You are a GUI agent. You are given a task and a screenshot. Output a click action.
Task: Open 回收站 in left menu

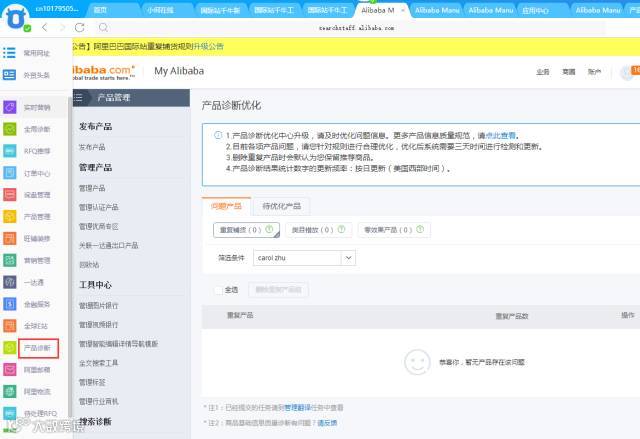click(x=89, y=265)
